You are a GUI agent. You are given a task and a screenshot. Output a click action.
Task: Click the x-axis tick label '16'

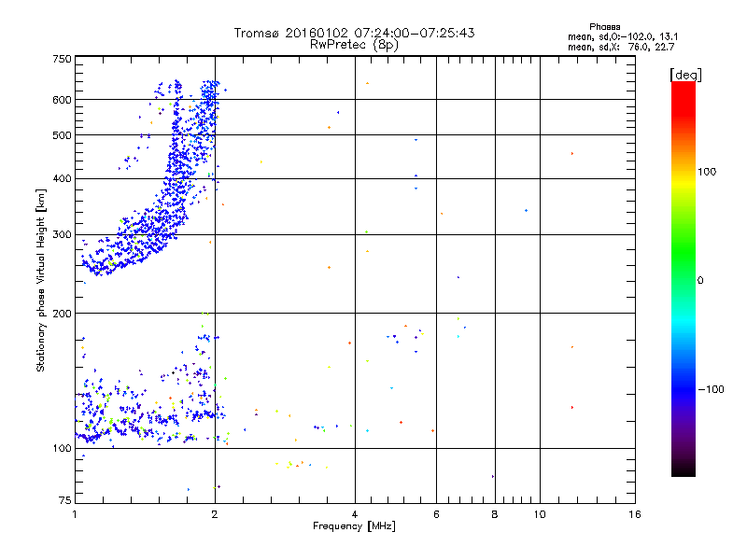coord(635,514)
